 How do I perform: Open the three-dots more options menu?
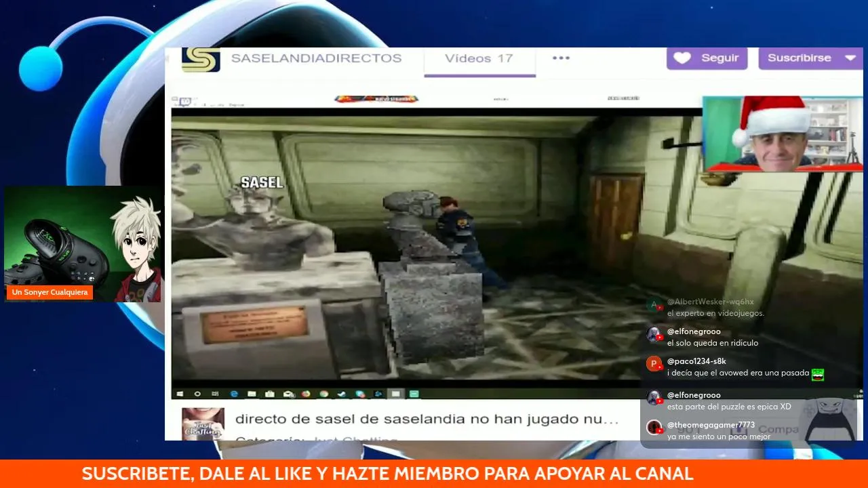click(561, 58)
